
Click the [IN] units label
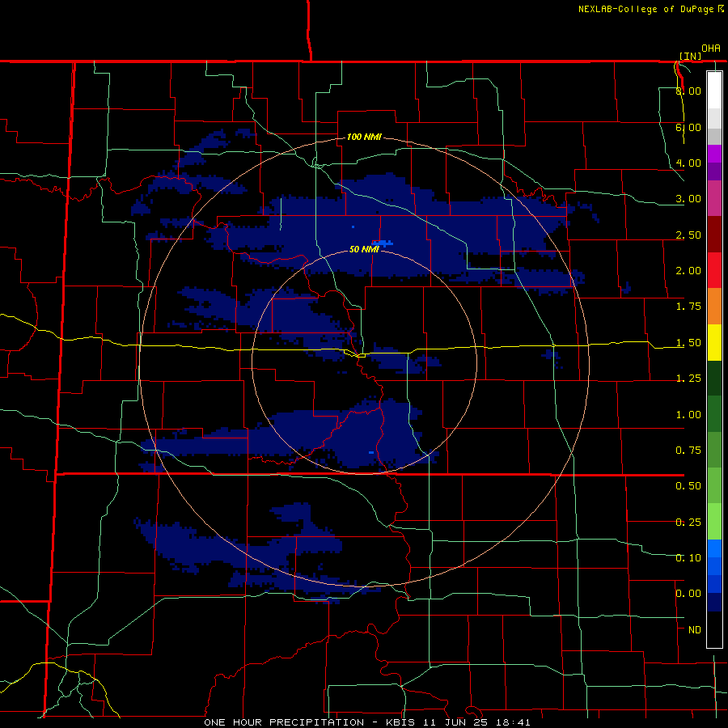(691, 56)
